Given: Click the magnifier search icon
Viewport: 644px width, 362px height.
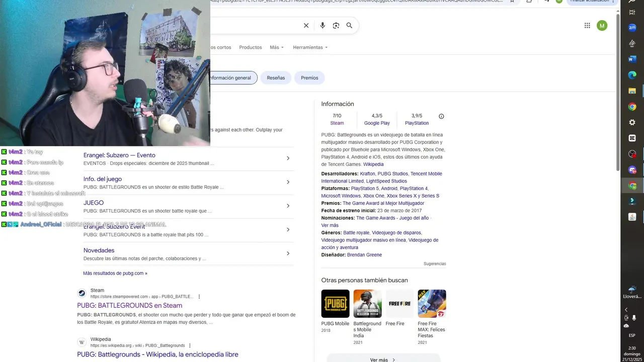Looking at the screenshot, I should tap(349, 26).
